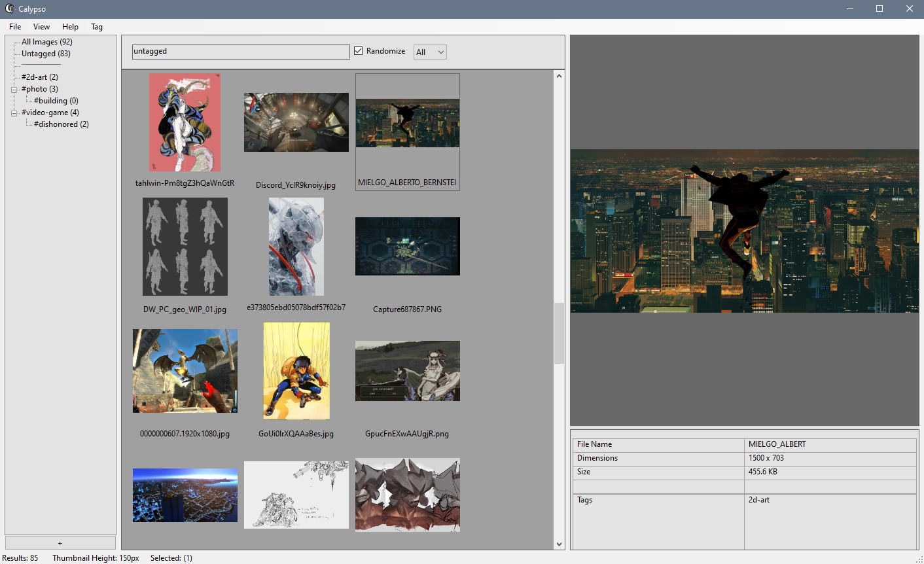The width and height of the screenshot is (924, 564).
Task: Open the File menu
Action: click(x=14, y=27)
